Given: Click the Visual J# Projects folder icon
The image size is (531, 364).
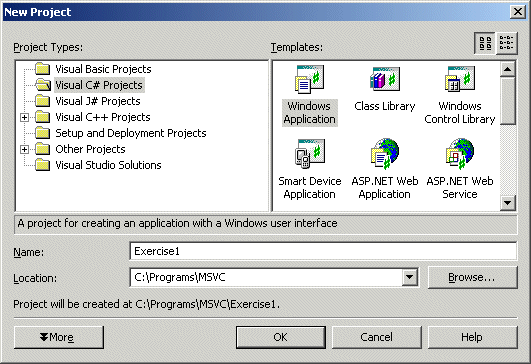Looking at the screenshot, I should coord(43,101).
